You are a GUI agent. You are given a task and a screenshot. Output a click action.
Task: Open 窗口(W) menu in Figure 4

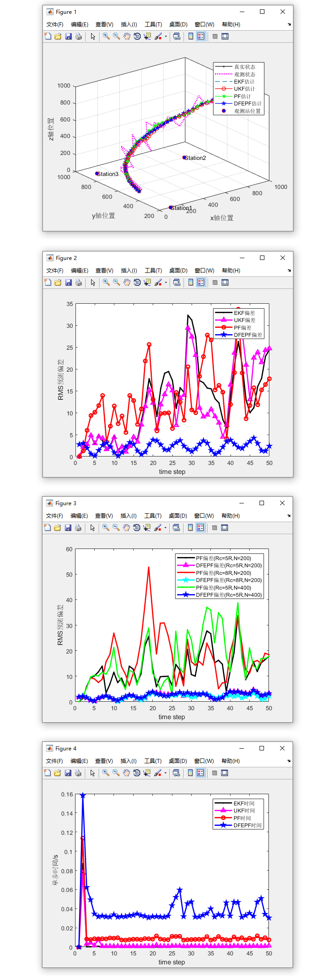(x=204, y=761)
